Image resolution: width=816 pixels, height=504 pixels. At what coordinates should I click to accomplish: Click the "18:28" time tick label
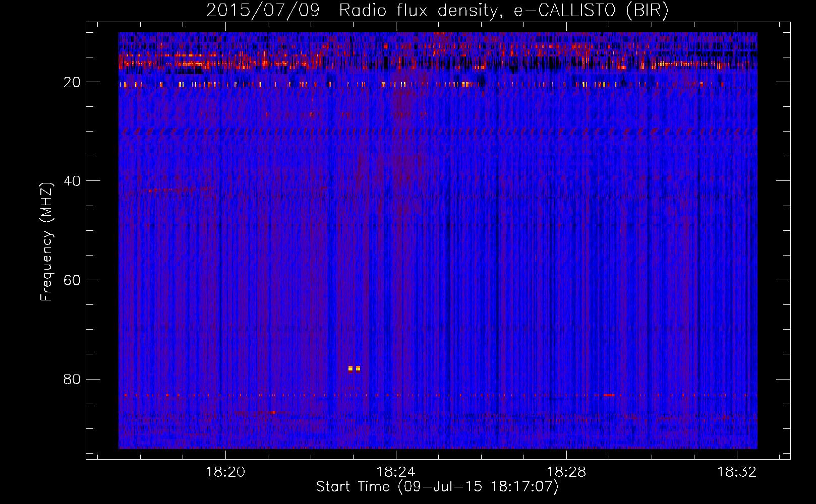[x=566, y=472]
